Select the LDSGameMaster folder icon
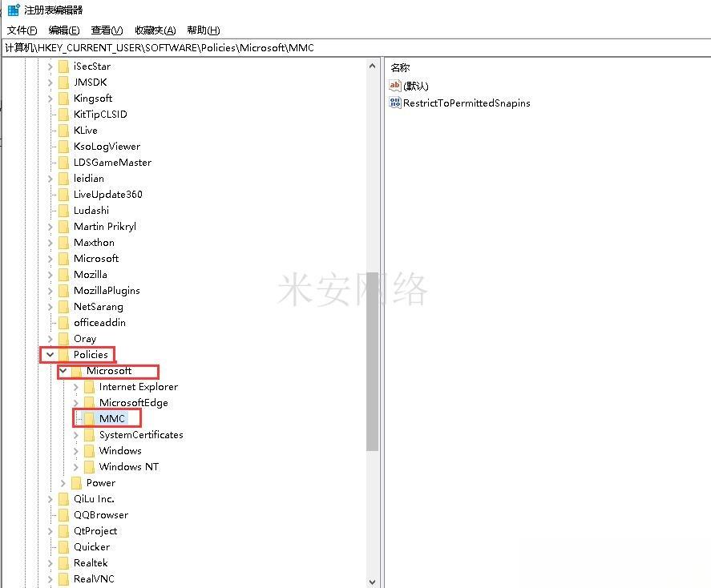 pos(64,163)
